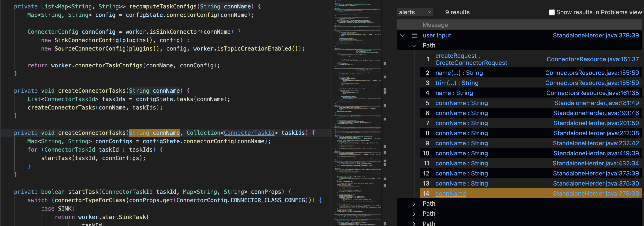Open StandaloneHerder.java:373:39 location link
This screenshot has height=226, width=644.
tap(596, 173)
